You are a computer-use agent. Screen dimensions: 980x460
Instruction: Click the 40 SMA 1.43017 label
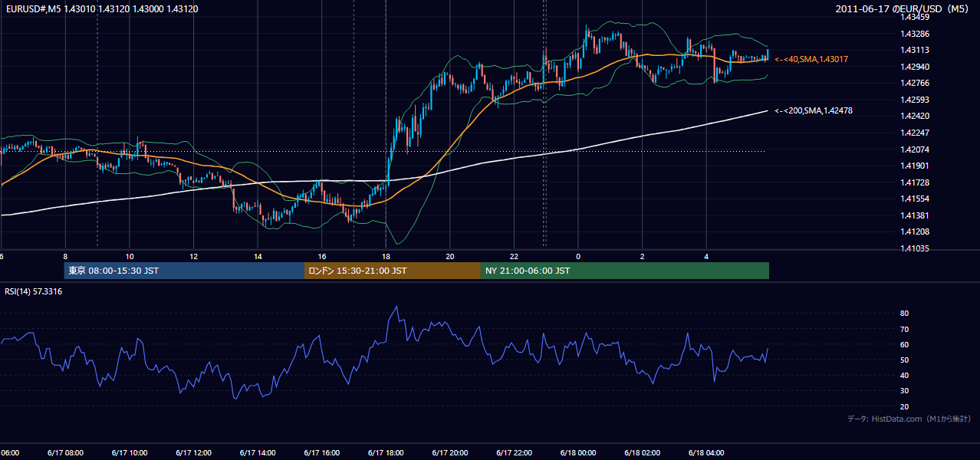click(x=811, y=59)
